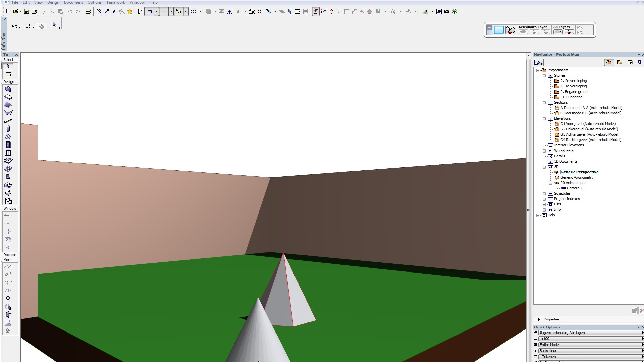Click the yellow star Favorites icon

pyautogui.click(x=130, y=11)
